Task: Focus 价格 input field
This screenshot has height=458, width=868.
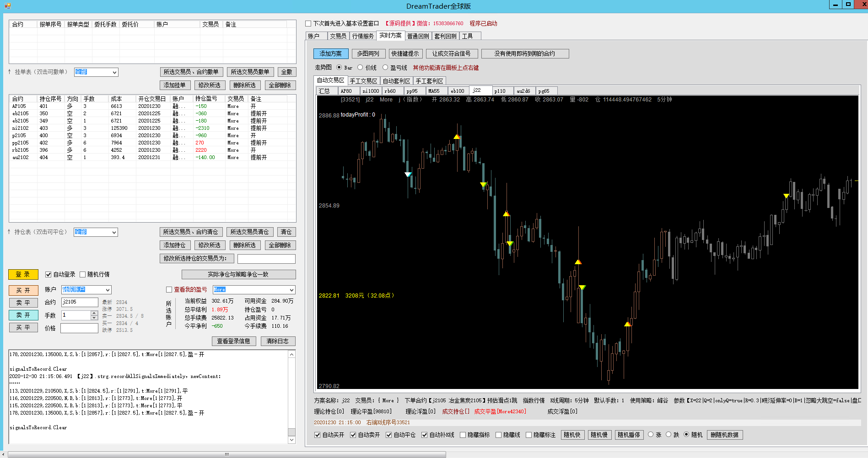Action: point(80,328)
